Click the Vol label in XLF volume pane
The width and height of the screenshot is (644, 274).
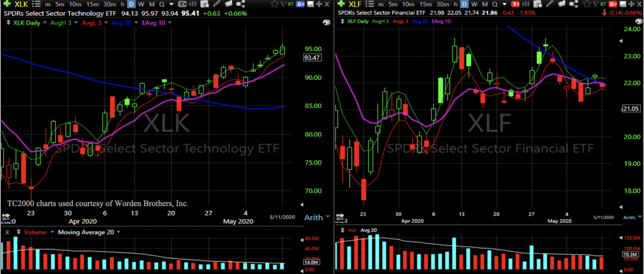(353, 230)
